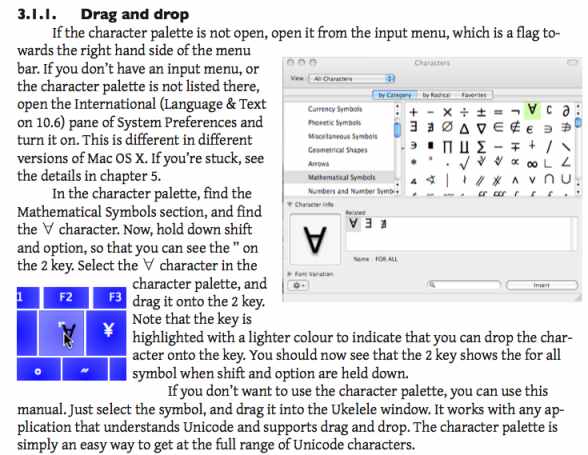Click the infinity ∞ symbol
Viewport: 588px width, 455px height.
[x=532, y=164]
